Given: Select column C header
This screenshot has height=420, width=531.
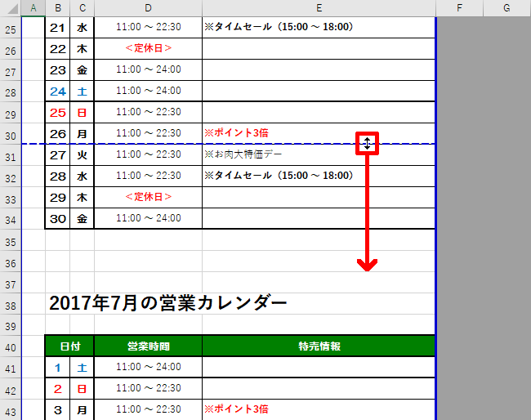Looking at the screenshot, I should point(82,8).
